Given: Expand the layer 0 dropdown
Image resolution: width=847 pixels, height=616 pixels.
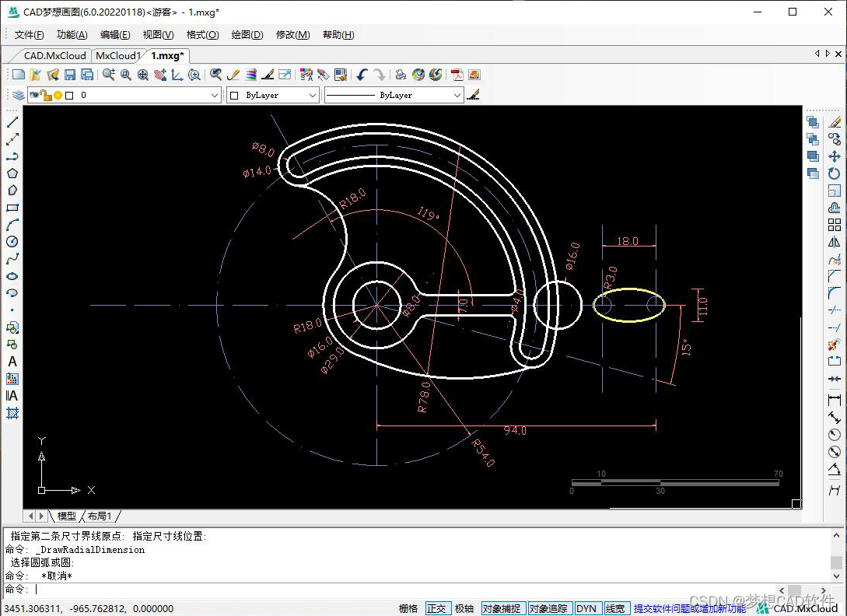Looking at the screenshot, I should click(215, 95).
